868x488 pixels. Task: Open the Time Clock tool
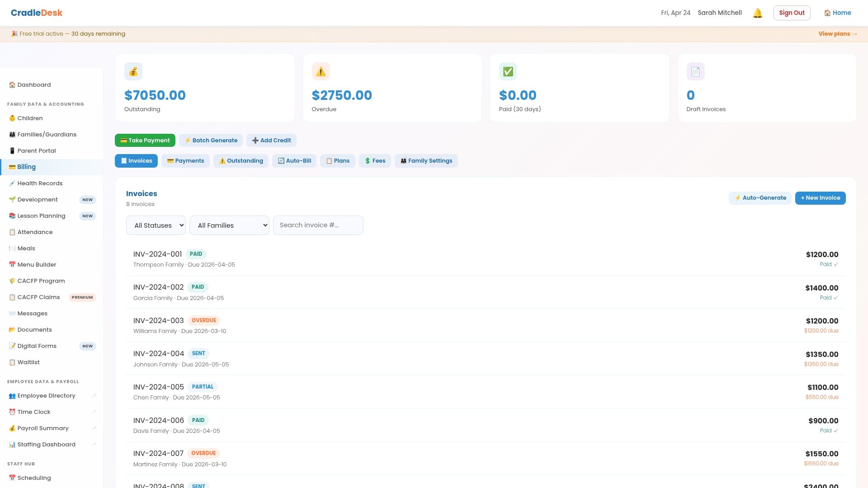click(x=34, y=412)
